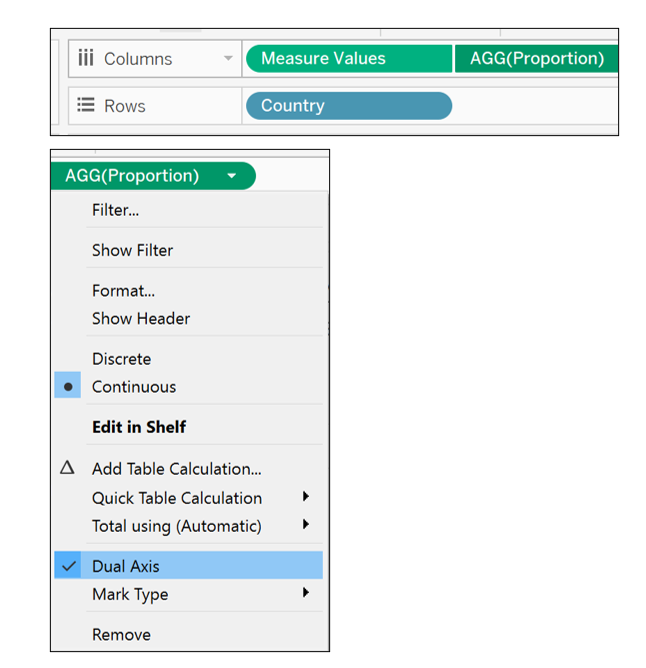The height and width of the screenshot is (668, 646).
Task: Click the Rows shelf icon
Action: click(86, 106)
